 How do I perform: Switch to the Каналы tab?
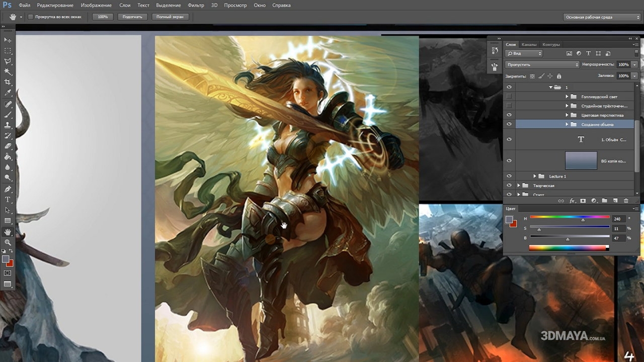[529, 44]
